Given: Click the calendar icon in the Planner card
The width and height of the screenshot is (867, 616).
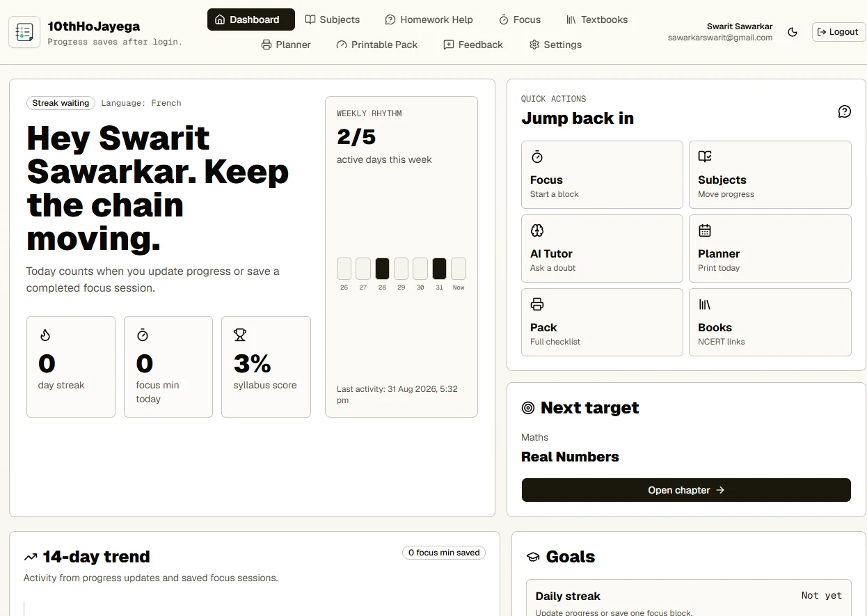Looking at the screenshot, I should click(x=705, y=230).
